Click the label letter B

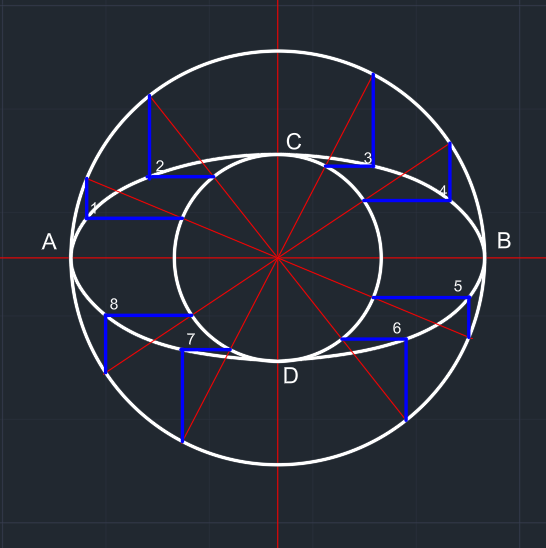(x=504, y=240)
